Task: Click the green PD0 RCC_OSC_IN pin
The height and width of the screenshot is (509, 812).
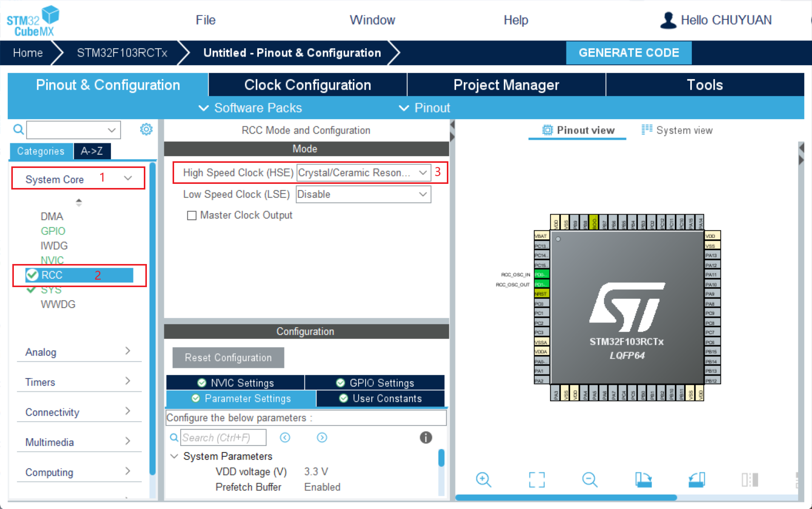Action: coord(542,274)
